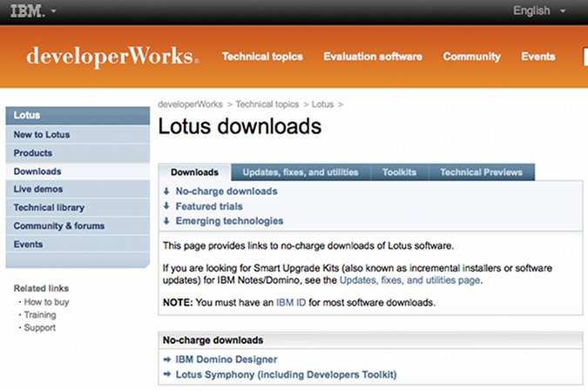Click the Lotus downloads page heading
This screenshot has height=390, width=588.
point(240,126)
